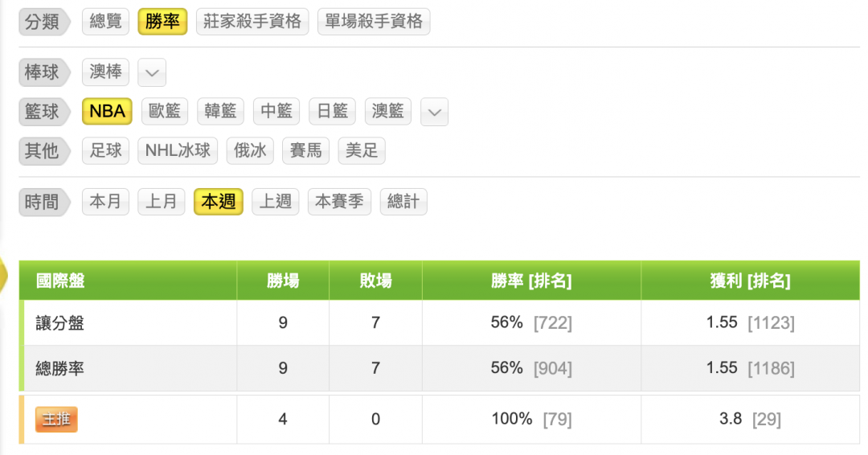868x455 pixels.
Task: Click the orange 主推 badge
Action: [56, 419]
